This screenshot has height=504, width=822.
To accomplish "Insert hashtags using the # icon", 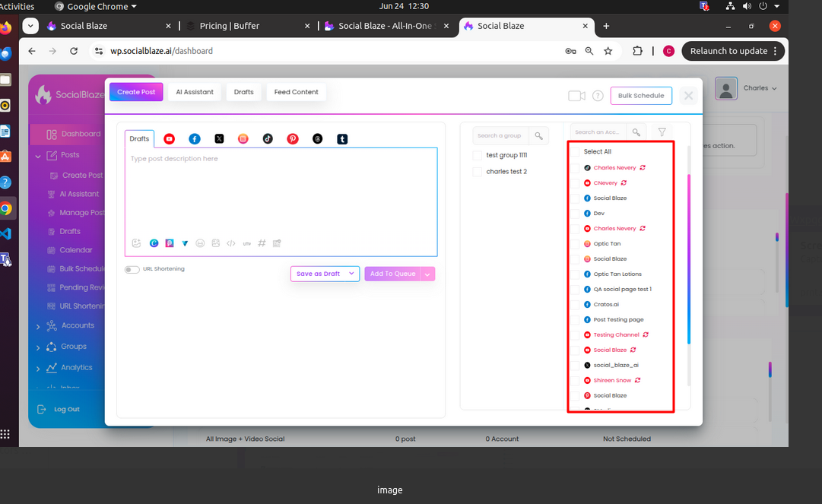I will point(262,243).
